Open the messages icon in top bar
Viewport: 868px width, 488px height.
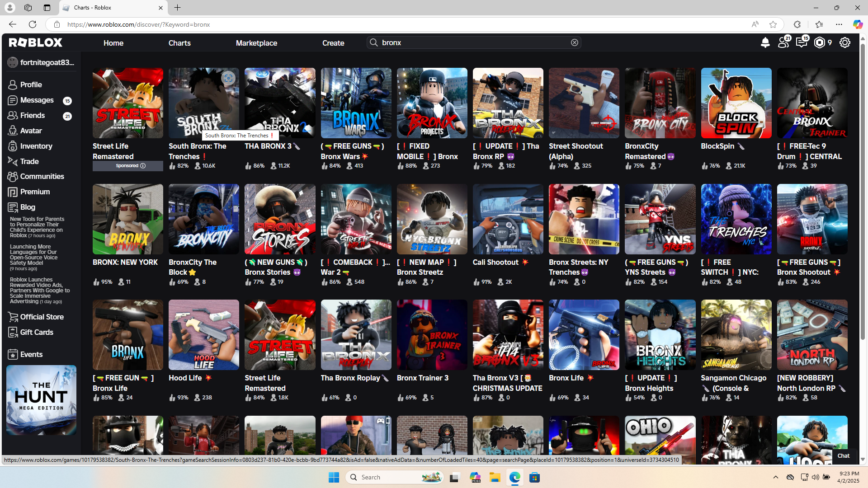point(802,43)
